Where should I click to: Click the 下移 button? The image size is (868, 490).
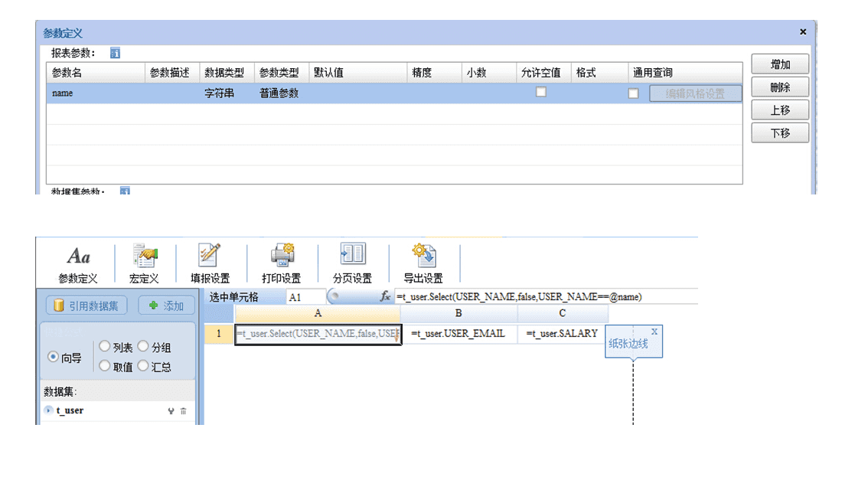coord(780,133)
